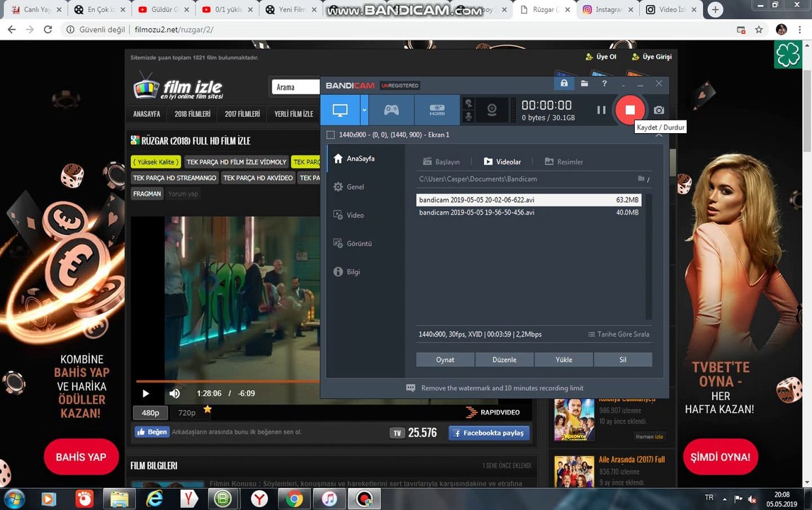Select Bandicam screen recording mode

coord(340,110)
